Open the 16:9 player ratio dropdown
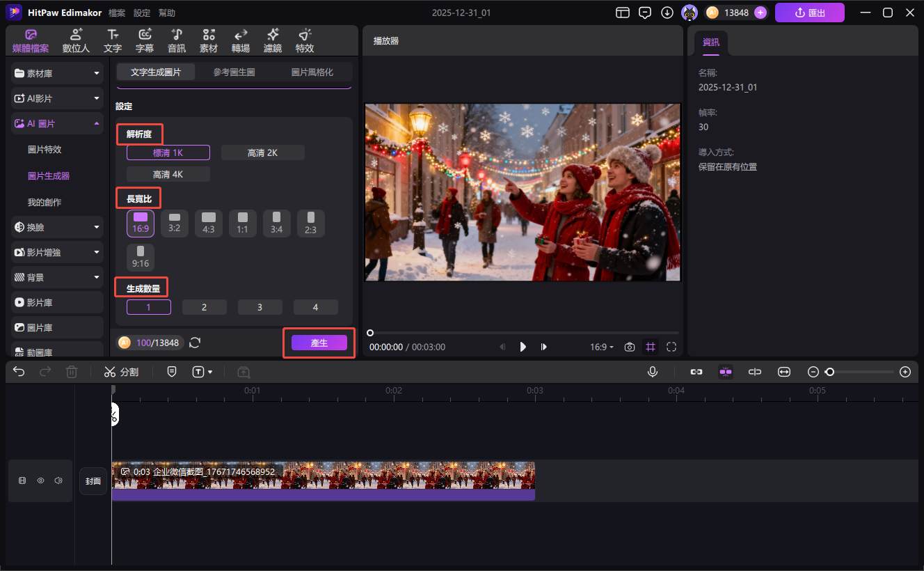Viewport: 924px width, 571px height. coord(602,347)
